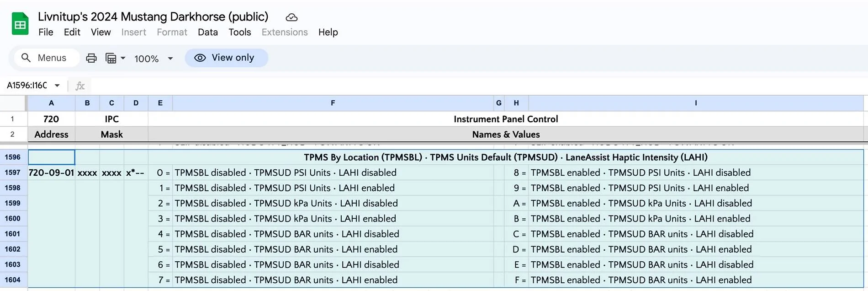
Task: Expand the filter views dropdown arrow
Action: tap(123, 58)
